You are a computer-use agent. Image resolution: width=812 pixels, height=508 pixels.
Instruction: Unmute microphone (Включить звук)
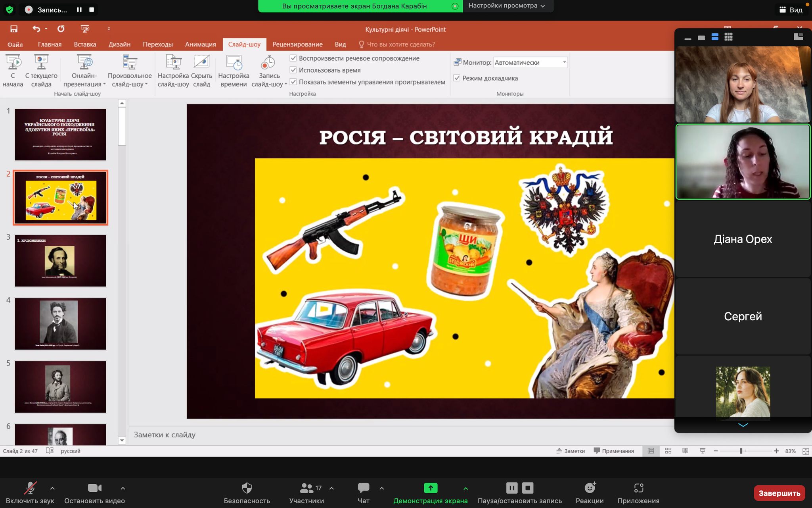pos(30,493)
